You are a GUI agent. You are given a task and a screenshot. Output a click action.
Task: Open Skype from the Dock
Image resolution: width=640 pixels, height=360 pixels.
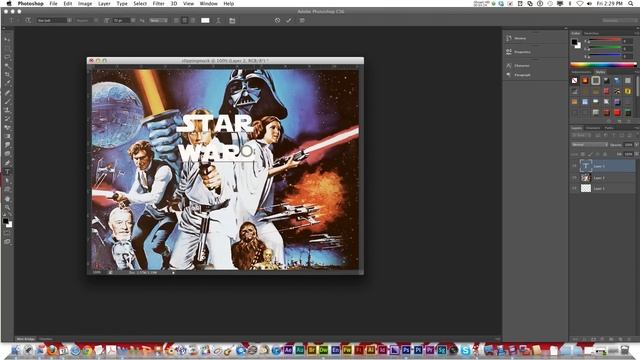pos(465,350)
